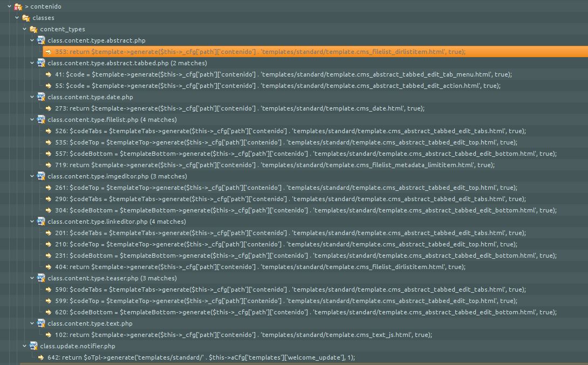Screen dimensions: 588x365
Task: Open line 404 match in linkeditor
Action: (x=260, y=267)
